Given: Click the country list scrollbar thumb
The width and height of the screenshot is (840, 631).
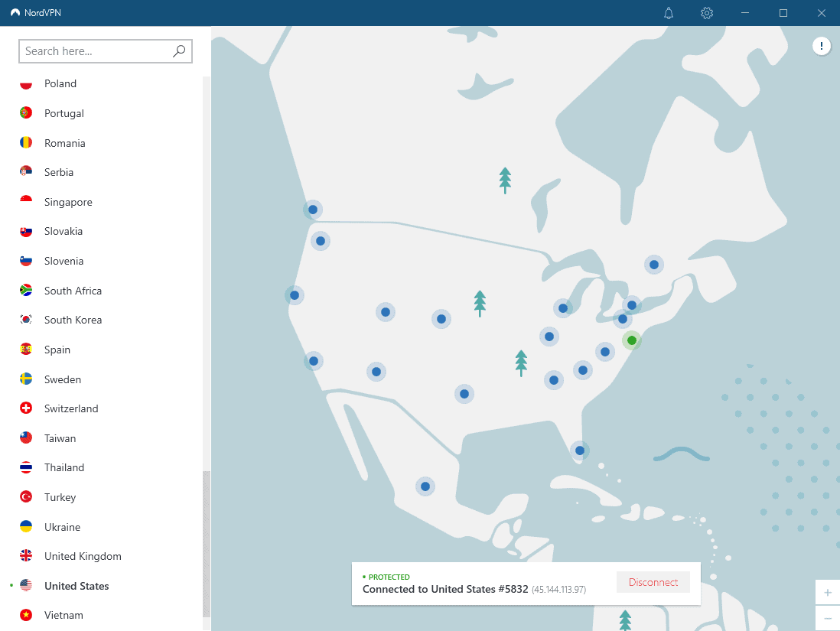Looking at the screenshot, I should tap(207, 545).
